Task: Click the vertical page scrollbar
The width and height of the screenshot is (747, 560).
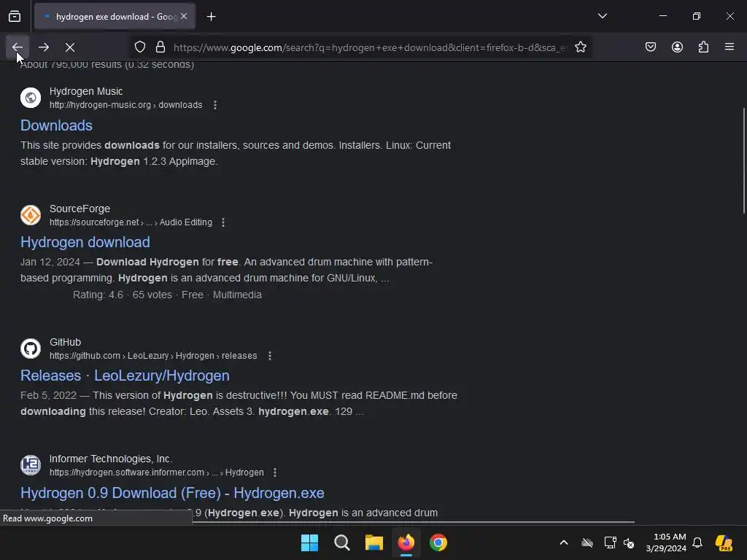Action: point(743,161)
